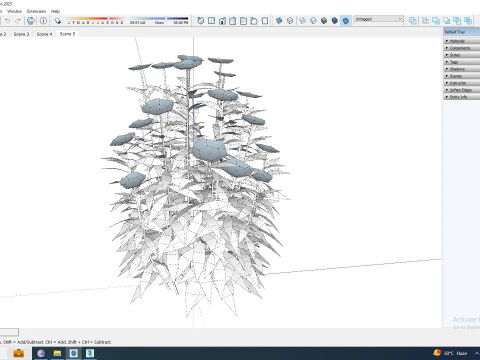Click the Print icon in the toolbar
Image resolution: width=480 pixels, height=360 pixels.
(31, 21)
